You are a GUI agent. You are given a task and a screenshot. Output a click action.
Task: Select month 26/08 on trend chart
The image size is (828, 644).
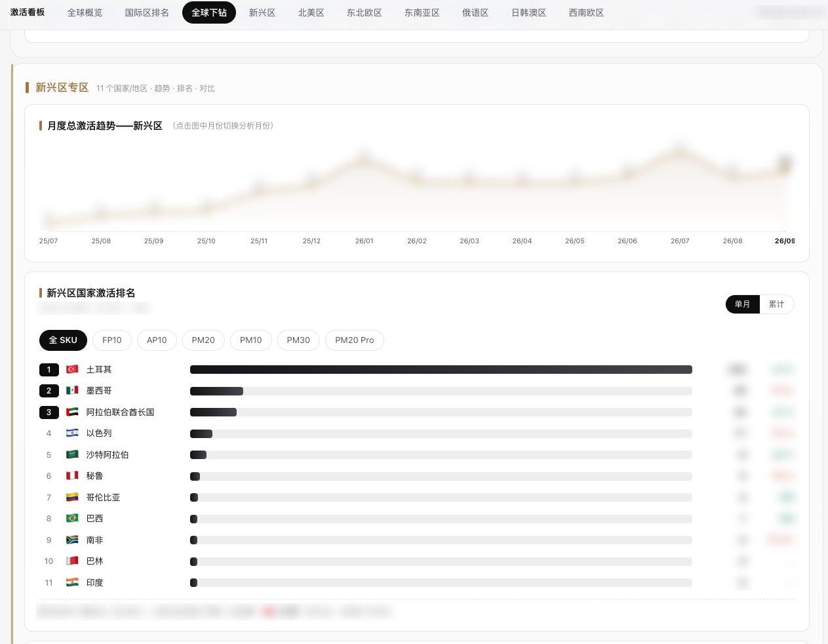click(x=733, y=241)
